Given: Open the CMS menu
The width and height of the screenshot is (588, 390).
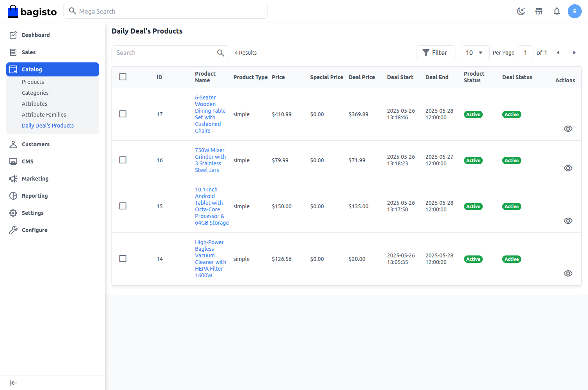Looking at the screenshot, I should tap(53, 161).
